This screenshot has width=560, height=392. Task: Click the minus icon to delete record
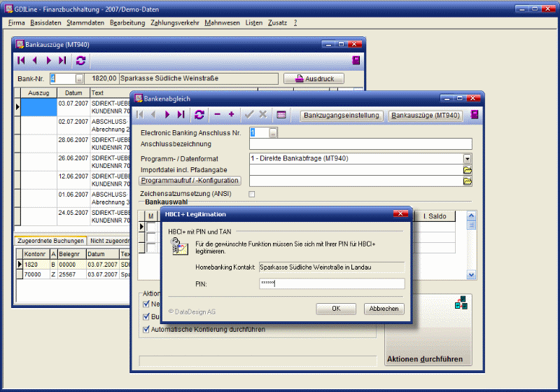point(217,115)
